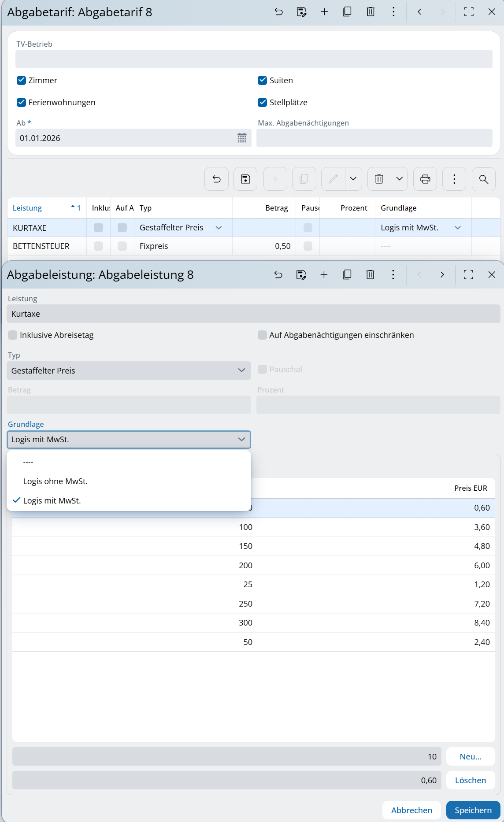The height and width of the screenshot is (822, 504).
Task: Click the plus icon in the Abgabeleistung 8 header
Action: click(324, 275)
